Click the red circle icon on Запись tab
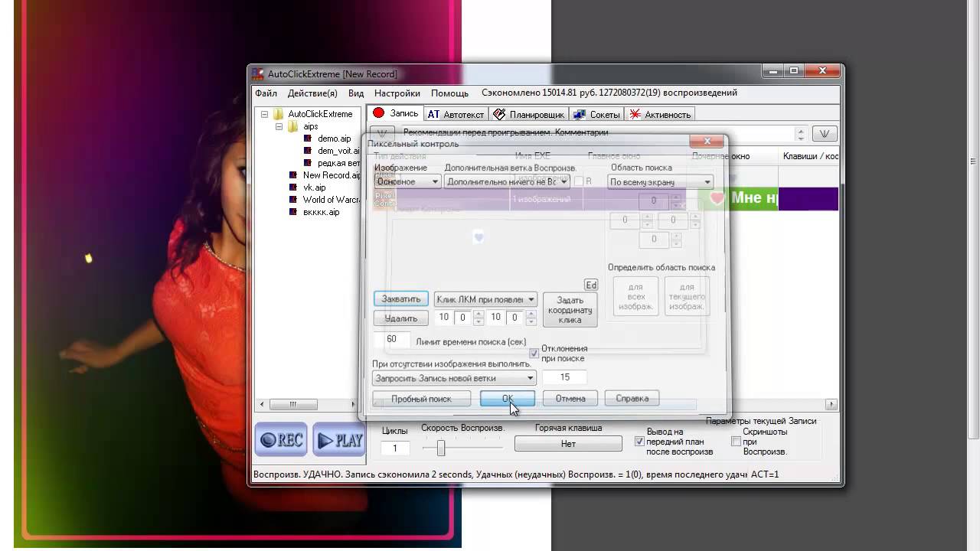Image resolution: width=980 pixels, height=551 pixels. (x=378, y=113)
